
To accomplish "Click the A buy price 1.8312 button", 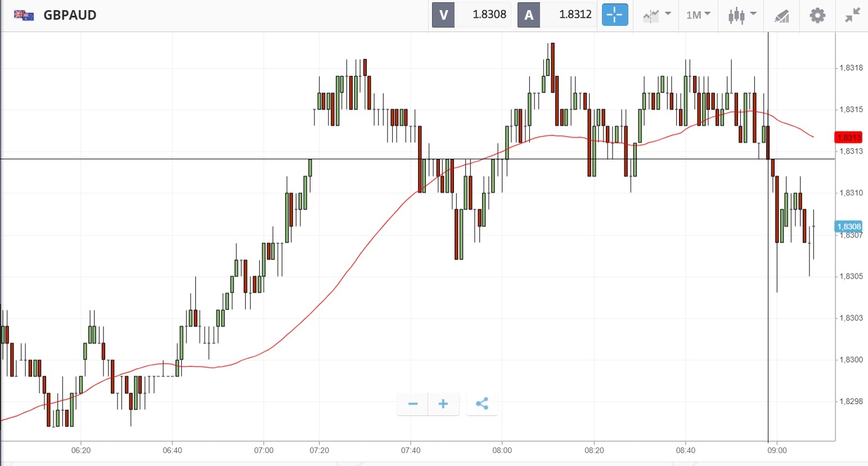I will [557, 15].
